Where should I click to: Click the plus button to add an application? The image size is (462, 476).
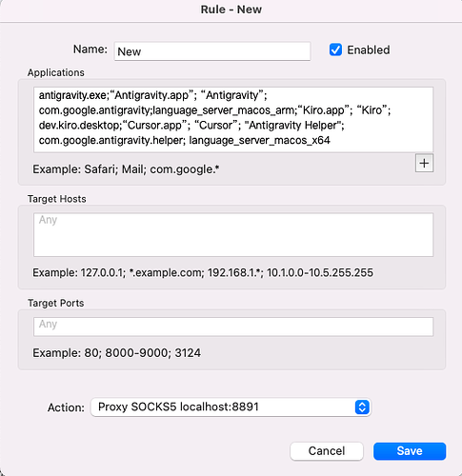424,163
